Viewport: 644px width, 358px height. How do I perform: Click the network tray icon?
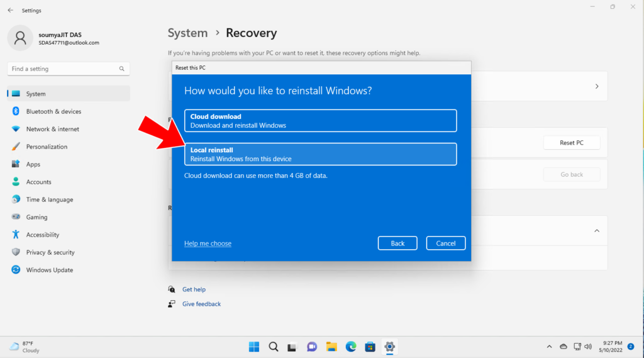[577, 347]
